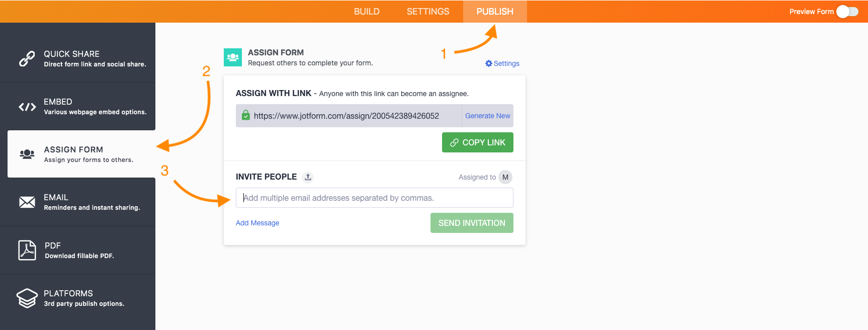The height and width of the screenshot is (330, 868).
Task: Click the upload icon next to Invite People
Action: tap(308, 177)
